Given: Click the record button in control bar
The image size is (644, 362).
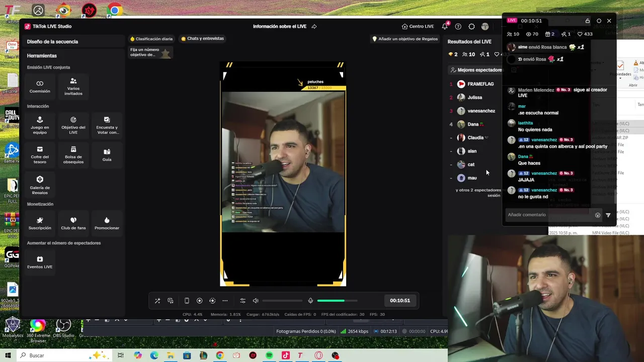Looking at the screenshot, I should (199, 301).
